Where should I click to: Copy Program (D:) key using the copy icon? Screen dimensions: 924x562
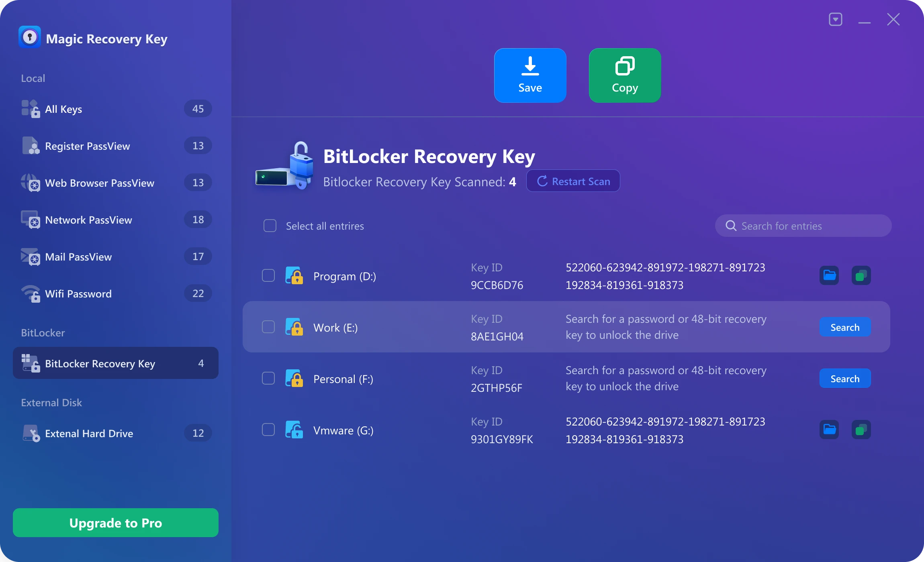[861, 275]
